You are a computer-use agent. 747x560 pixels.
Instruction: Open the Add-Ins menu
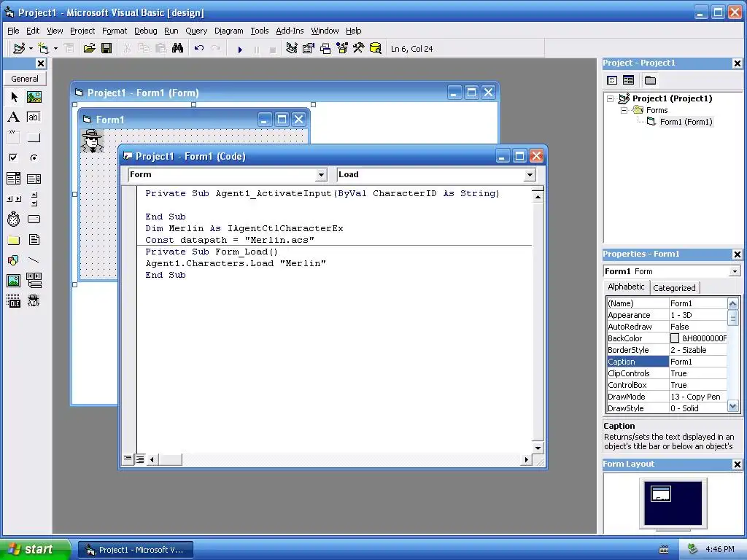290,31
